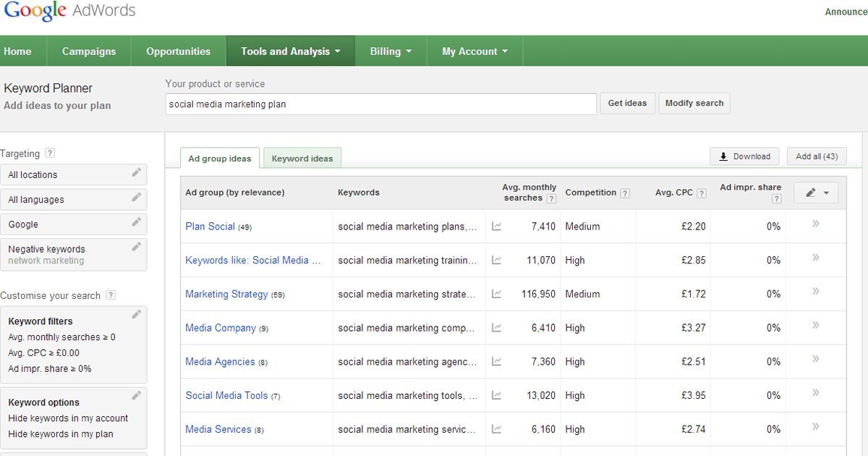Add Media Agencies group to plan arrows
The width and height of the screenshot is (868, 456).
coord(815,358)
